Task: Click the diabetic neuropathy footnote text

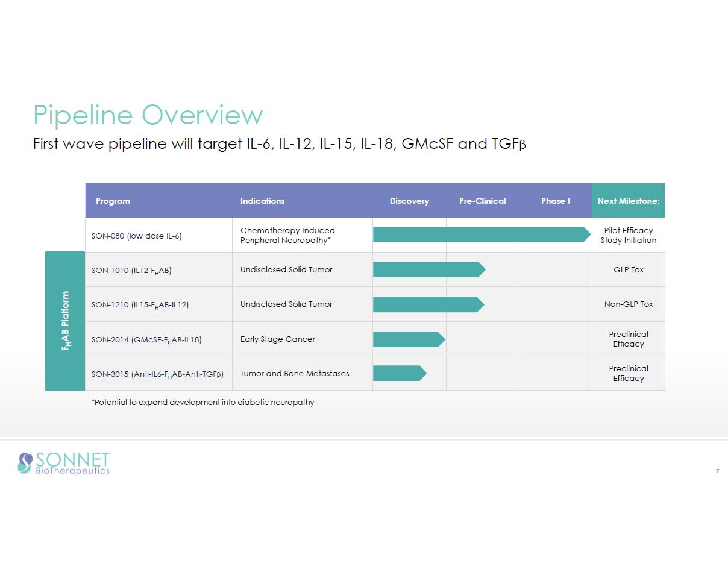Action: tap(202, 402)
